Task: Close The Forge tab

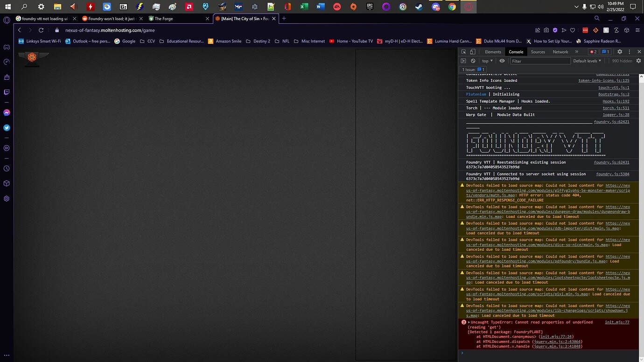Action: (208, 19)
